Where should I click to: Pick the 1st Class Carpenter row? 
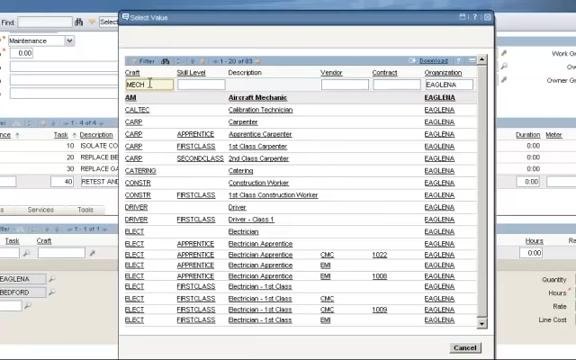(258, 146)
